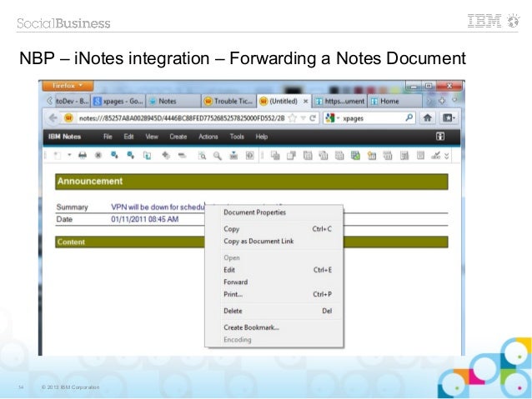Switch to the 'https...ument' tab
Screen dimensions: 532x399
click(339, 101)
